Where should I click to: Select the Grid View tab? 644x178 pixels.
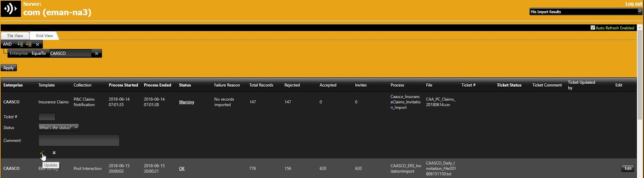click(x=44, y=36)
